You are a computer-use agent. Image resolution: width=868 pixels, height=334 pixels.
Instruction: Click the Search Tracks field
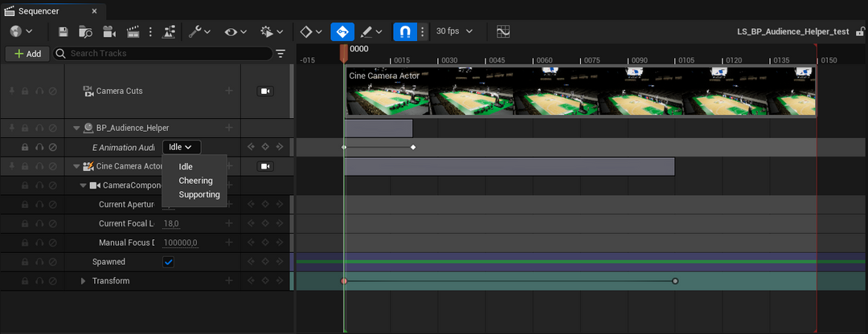(162, 54)
